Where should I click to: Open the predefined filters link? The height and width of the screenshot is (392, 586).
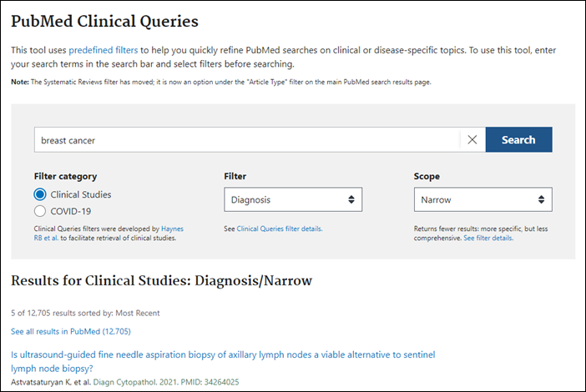tap(104, 50)
